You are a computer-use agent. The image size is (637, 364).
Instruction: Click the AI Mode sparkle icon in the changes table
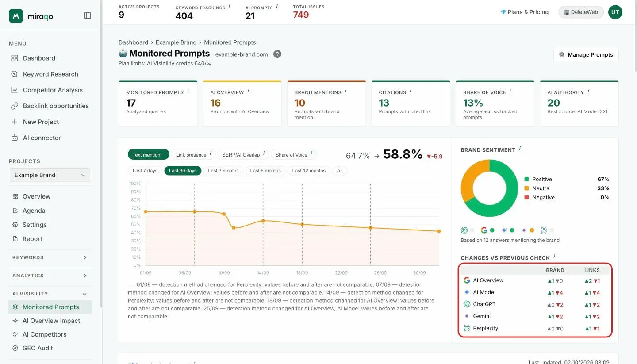pyautogui.click(x=466, y=292)
